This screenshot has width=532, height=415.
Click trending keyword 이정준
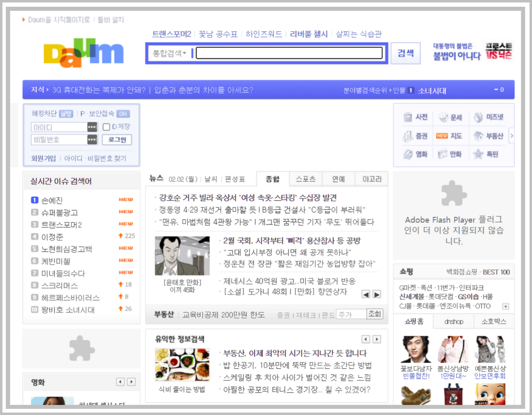coord(52,237)
